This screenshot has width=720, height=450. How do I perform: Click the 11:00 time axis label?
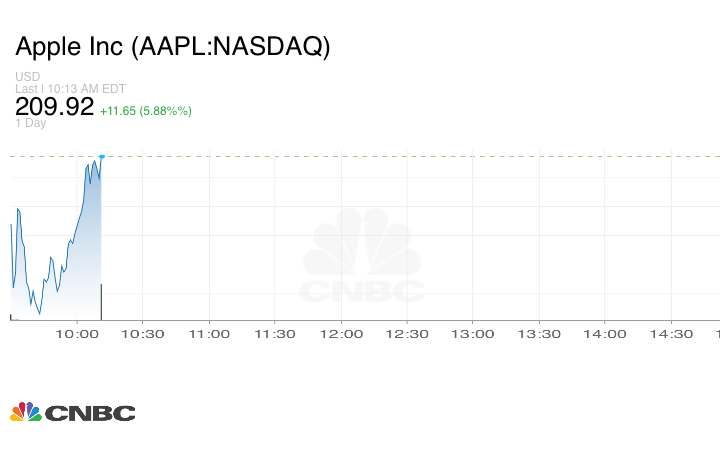(x=208, y=334)
